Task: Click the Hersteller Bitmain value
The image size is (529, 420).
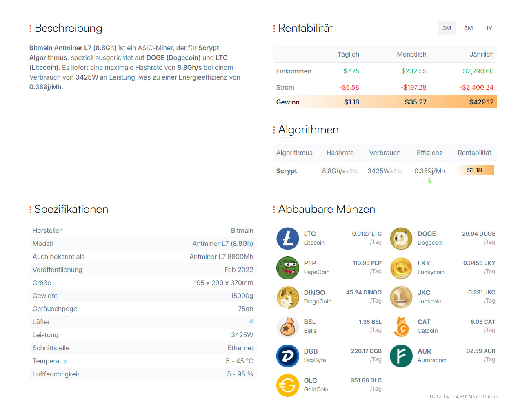Action: pos(242,230)
